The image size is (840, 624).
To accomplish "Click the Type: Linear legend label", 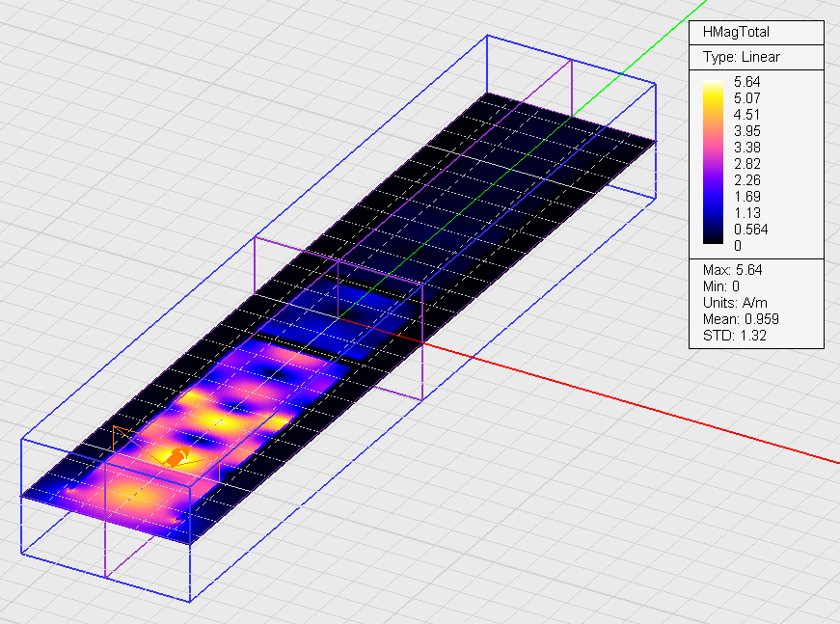I will coord(741,57).
